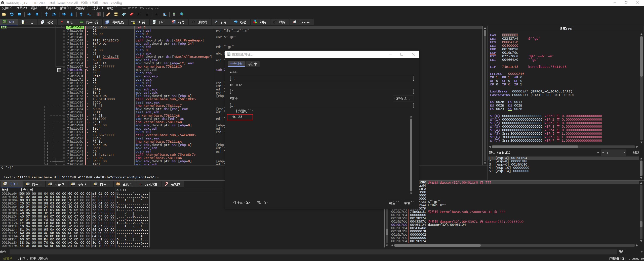Screen dimensions: 644x261
Task: Click the step into toolbar icon
Action: (46, 14)
